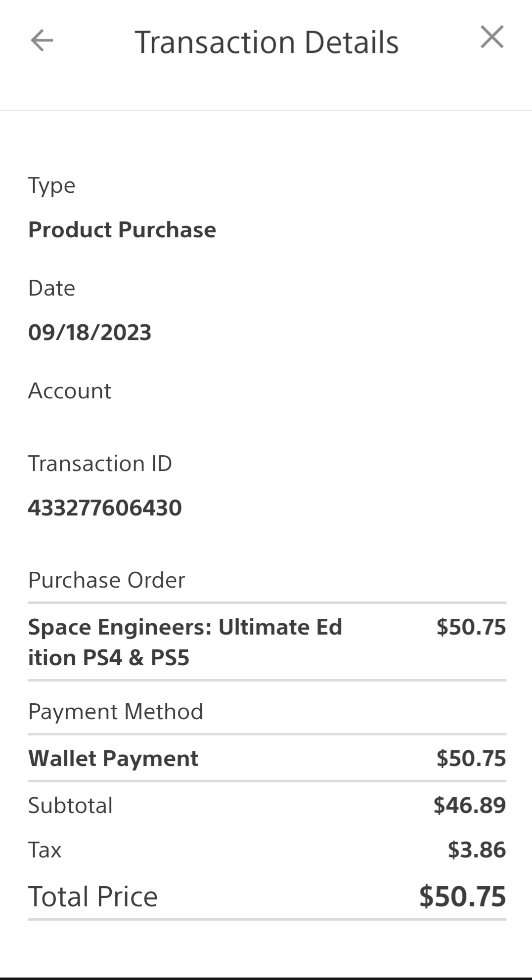Select transaction ID 433277606430
The height and width of the screenshot is (980, 532).
pyautogui.click(x=105, y=508)
